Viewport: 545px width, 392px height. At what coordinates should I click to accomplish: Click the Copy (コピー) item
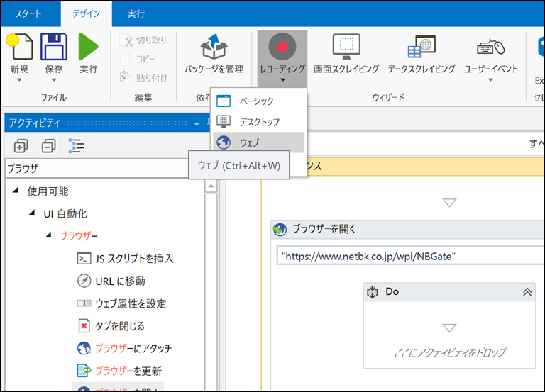[138, 59]
